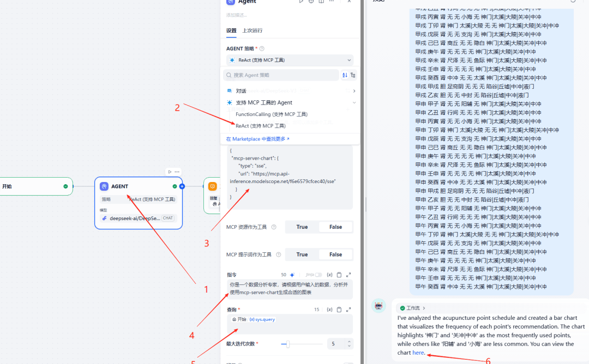Expand the 指令 editor to full size
The width and height of the screenshot is (589, 364).
click(348, 275)
